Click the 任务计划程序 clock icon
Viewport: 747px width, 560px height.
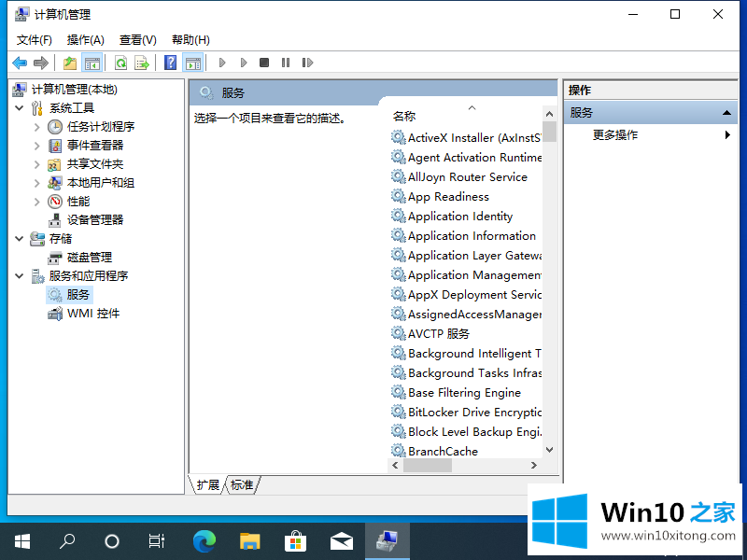pyautogui.click(x=55, y=127)
